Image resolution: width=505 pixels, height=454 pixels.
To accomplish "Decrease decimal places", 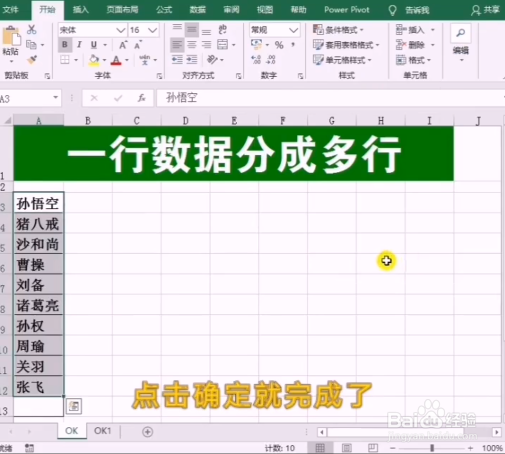I will coord(271,60).
